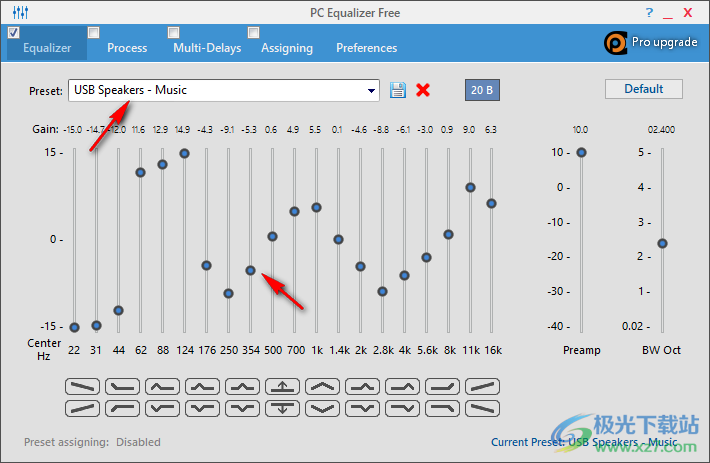The image size is (710, 463).
Task: Click the 9.0 gain value above 11k
Action: [469, 130]
